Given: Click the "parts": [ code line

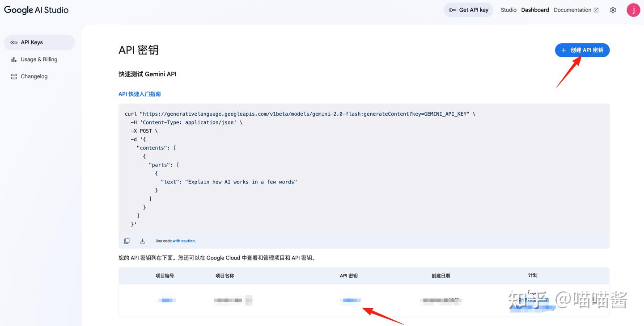Looking at the screenshot, I should click(164, 165).
